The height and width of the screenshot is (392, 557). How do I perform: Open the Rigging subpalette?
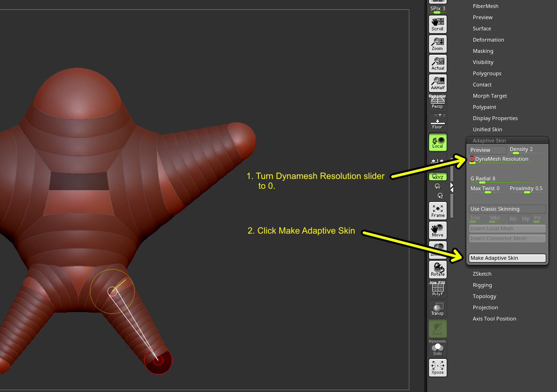click(x=482, y=285)
